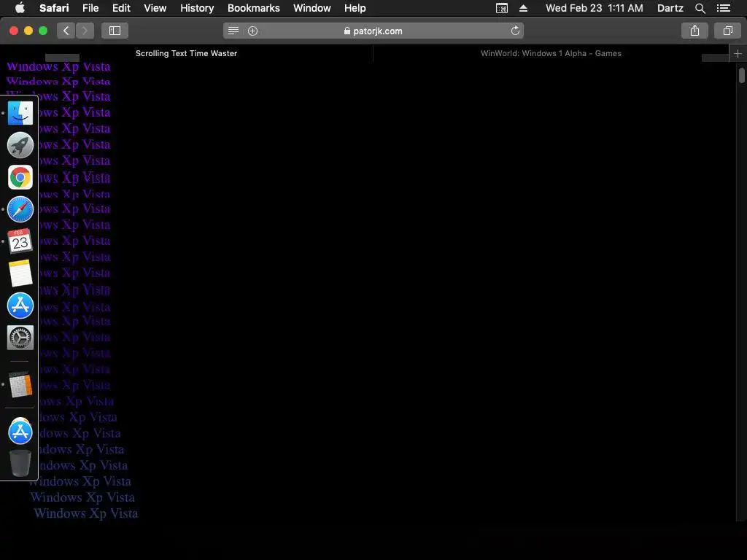The width and height of the screenshot is (747, 560).
Task: Open the input menu in menu bar
Action: click(502, 8)
